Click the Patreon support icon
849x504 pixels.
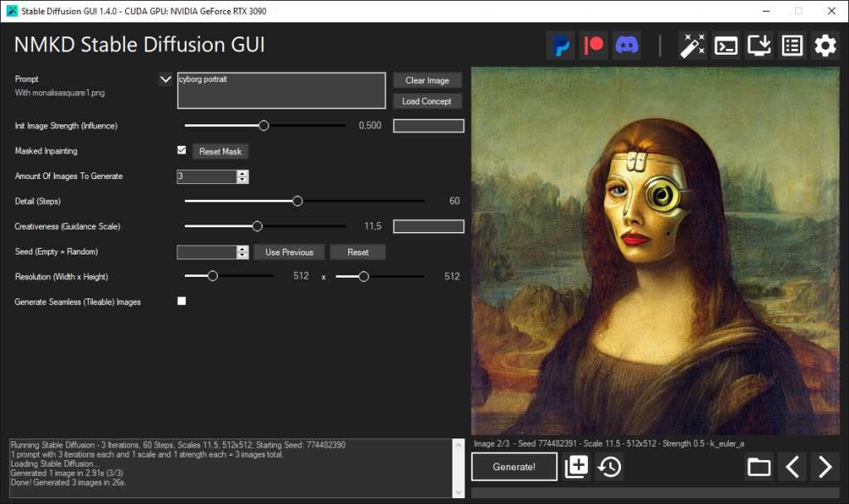click(x=594, y=46)
